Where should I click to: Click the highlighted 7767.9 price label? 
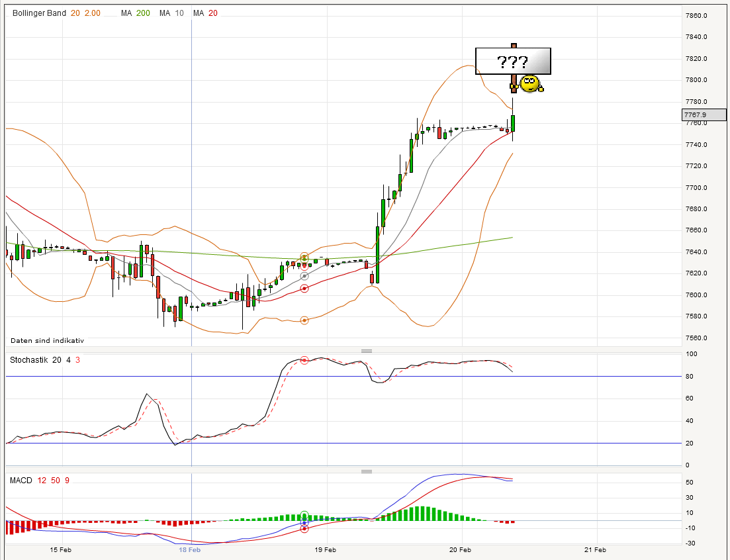[704, 115]
